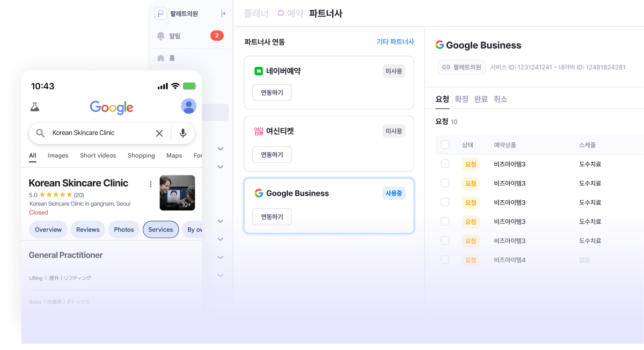Collapse the sidebar with the collapse icon

223,14
